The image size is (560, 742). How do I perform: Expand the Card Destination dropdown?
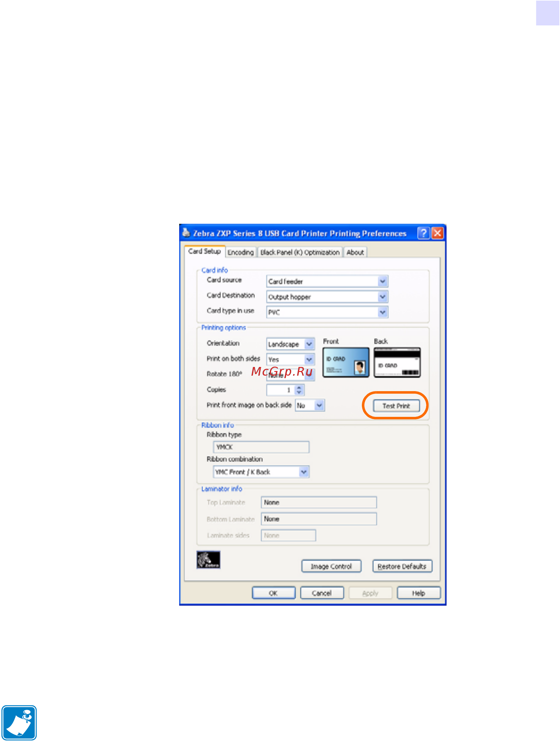382,297
